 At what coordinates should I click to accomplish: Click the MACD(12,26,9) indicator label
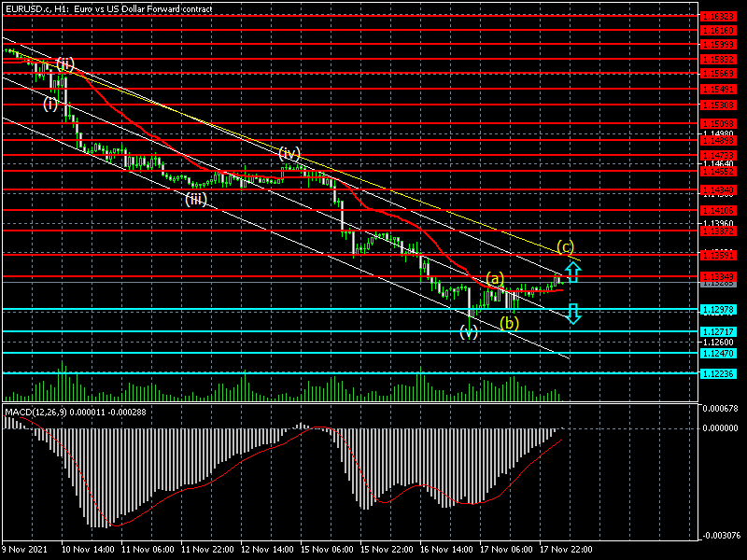[77, 412]
